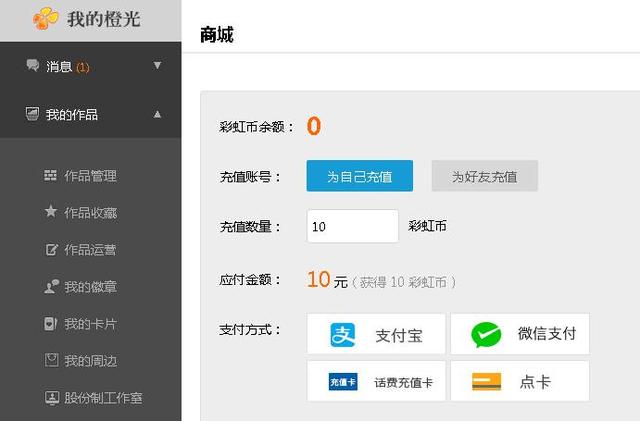The width and height of the screenshot is (640, 421).
Task: Select 为自己充值 button
Action: 360,176
